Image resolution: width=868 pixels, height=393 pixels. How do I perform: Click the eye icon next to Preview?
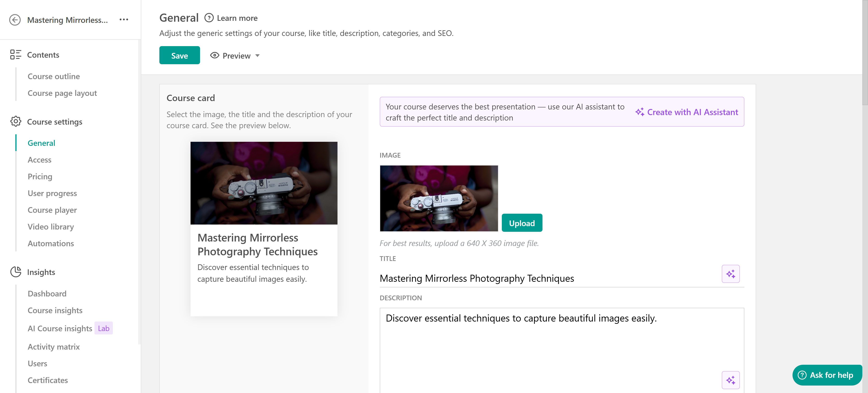215,55
